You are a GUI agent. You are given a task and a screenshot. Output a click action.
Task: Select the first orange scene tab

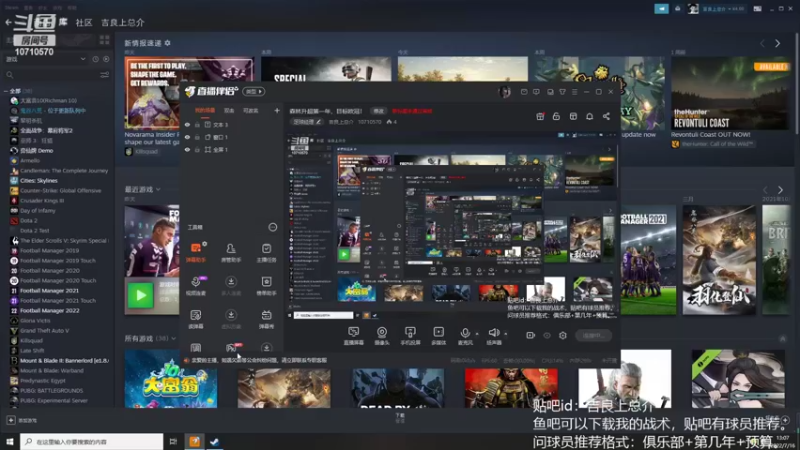coord(205,110)
